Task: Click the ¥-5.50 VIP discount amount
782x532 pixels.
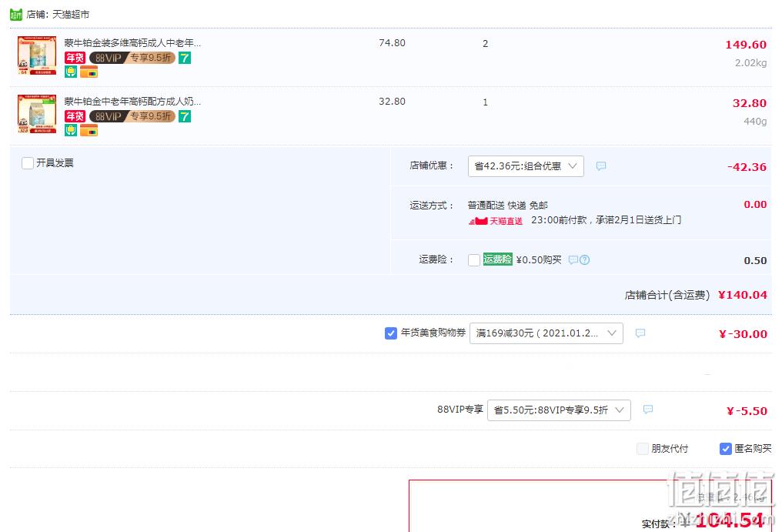Action: 747,410
